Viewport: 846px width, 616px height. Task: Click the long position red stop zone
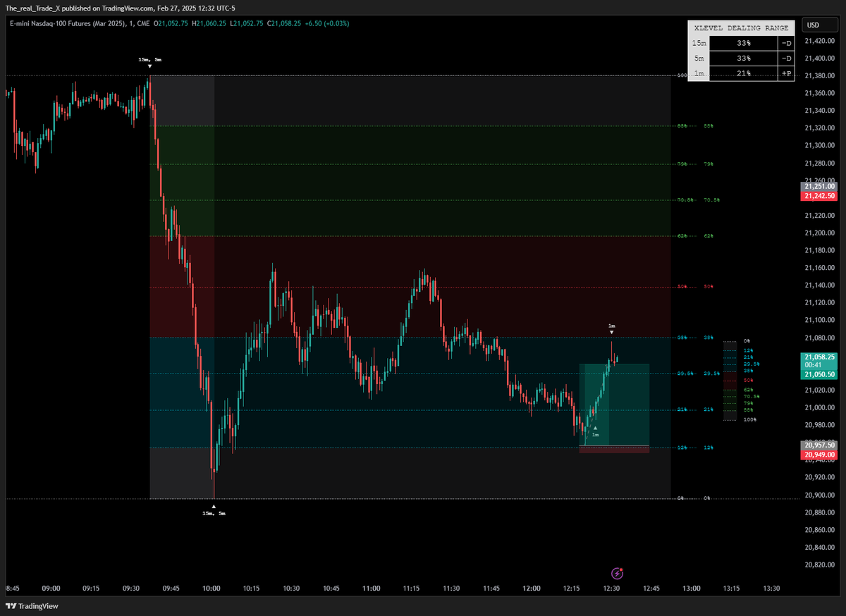[x=614, y=449]
